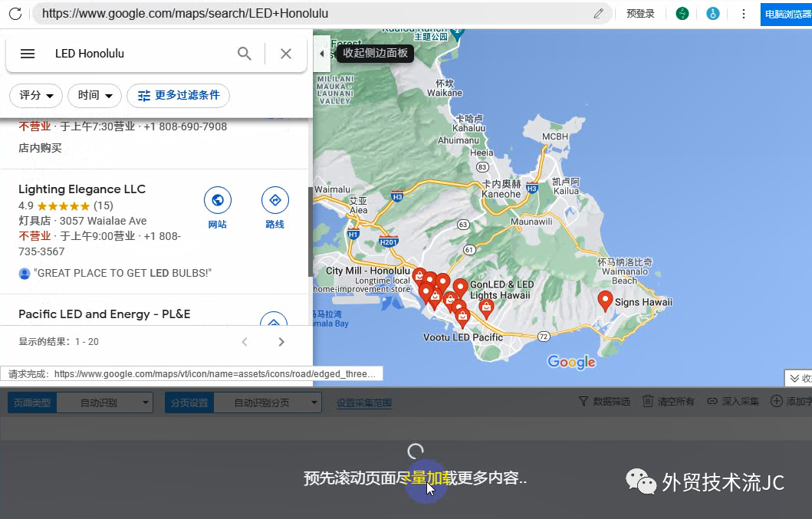This screenshot has width=812, height=519.
Task: Click the 页面类型 label tab
Action: 32,402
